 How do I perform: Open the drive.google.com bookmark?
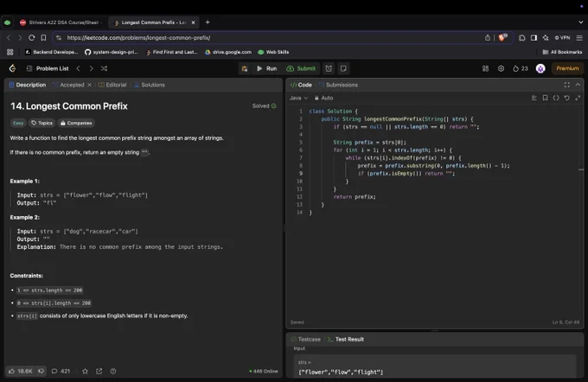pos(228,52)
